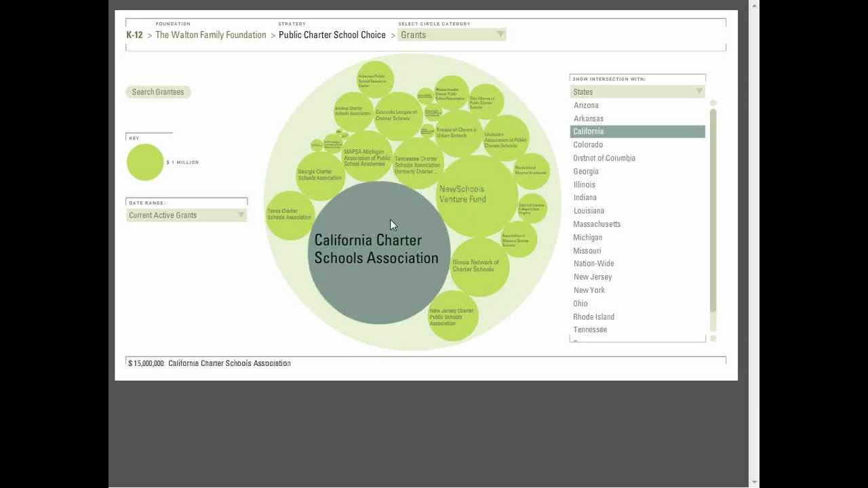Choose Arkansas in the states list
This screenshot has height=488, width=868.
(589, 119)
